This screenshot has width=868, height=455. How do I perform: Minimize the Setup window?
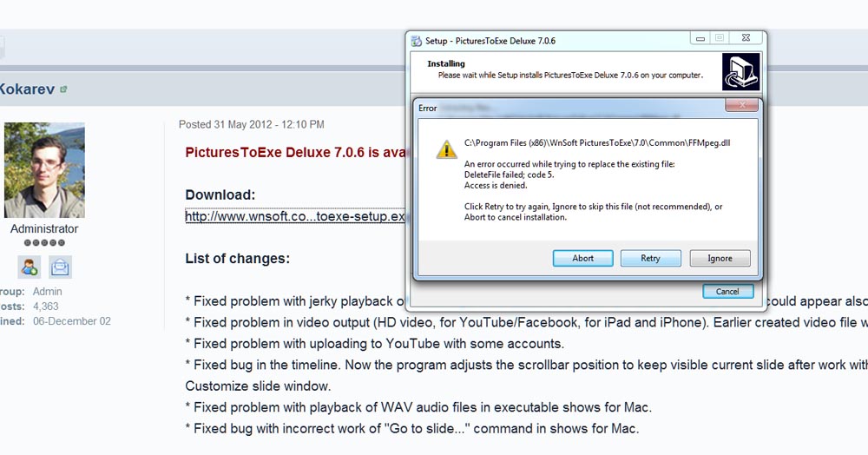point(701,38)
